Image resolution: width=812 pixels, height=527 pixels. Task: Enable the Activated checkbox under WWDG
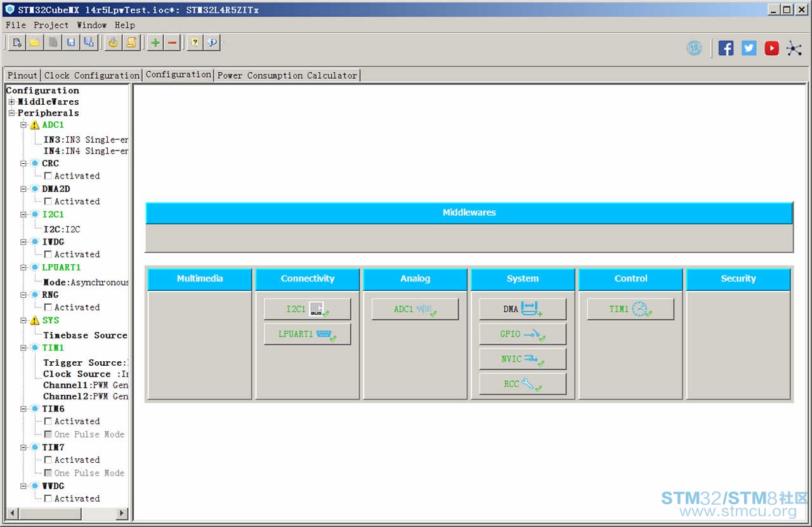point(48,499)
